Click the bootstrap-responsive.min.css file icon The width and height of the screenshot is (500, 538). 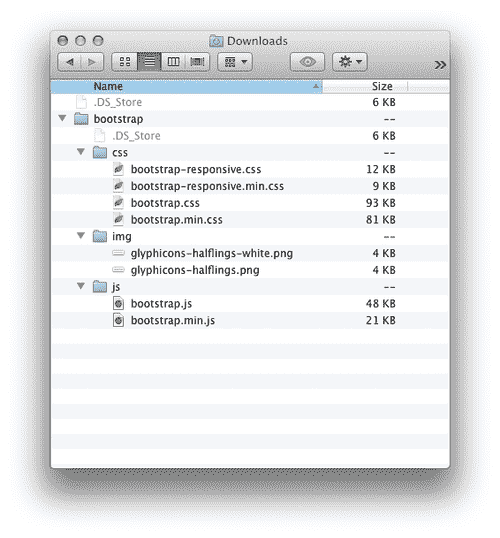(118, 186)
